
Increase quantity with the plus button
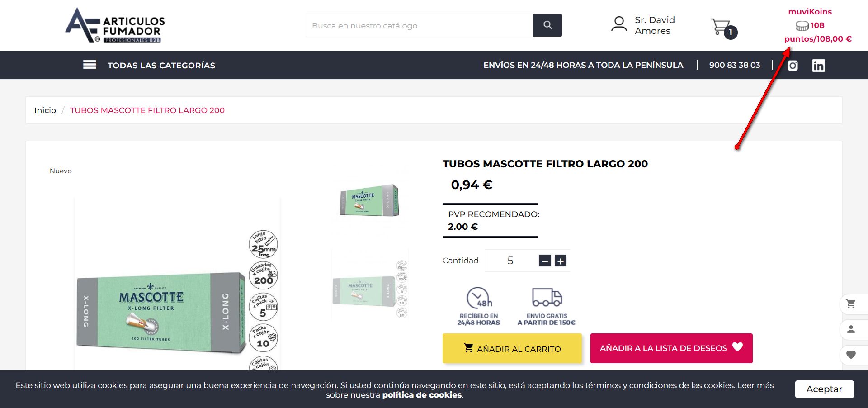[561, 261]
